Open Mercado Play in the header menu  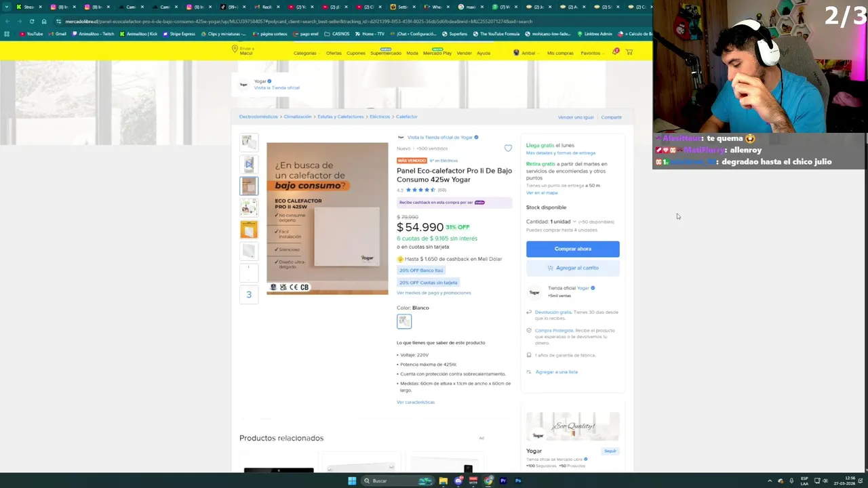pyautogui.click(x=437, y=53)
